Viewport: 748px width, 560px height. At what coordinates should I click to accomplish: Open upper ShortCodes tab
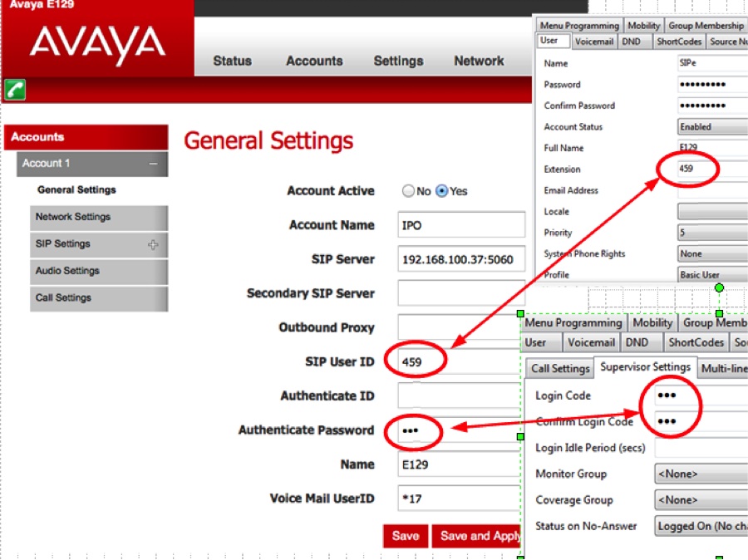point(679,42)
